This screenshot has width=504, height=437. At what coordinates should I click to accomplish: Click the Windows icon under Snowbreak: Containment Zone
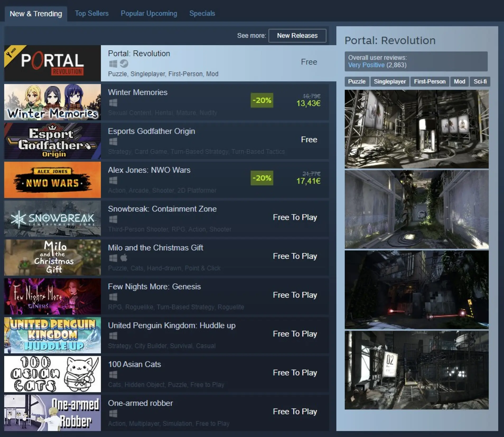click(x=113, y=219)
